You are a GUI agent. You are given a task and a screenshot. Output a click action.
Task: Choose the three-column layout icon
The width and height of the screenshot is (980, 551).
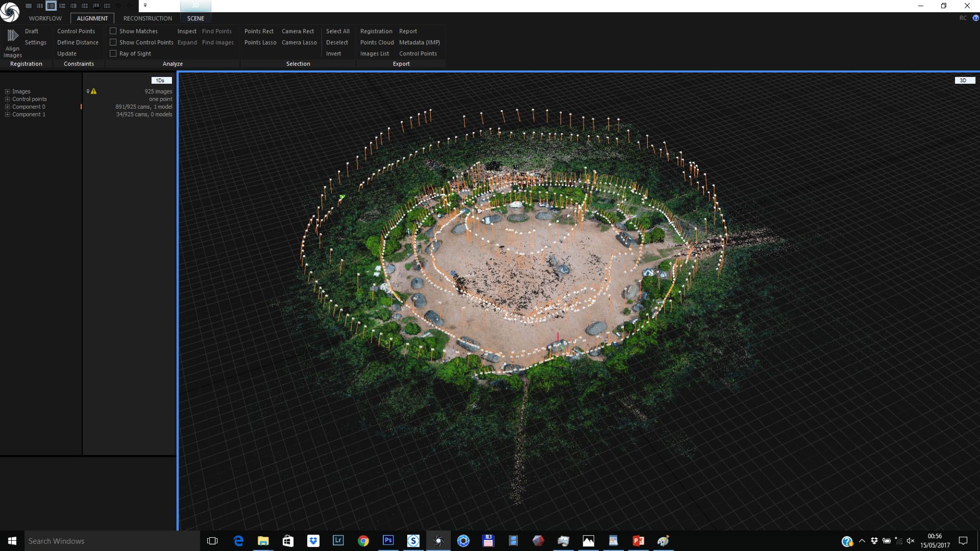[40, 6]
